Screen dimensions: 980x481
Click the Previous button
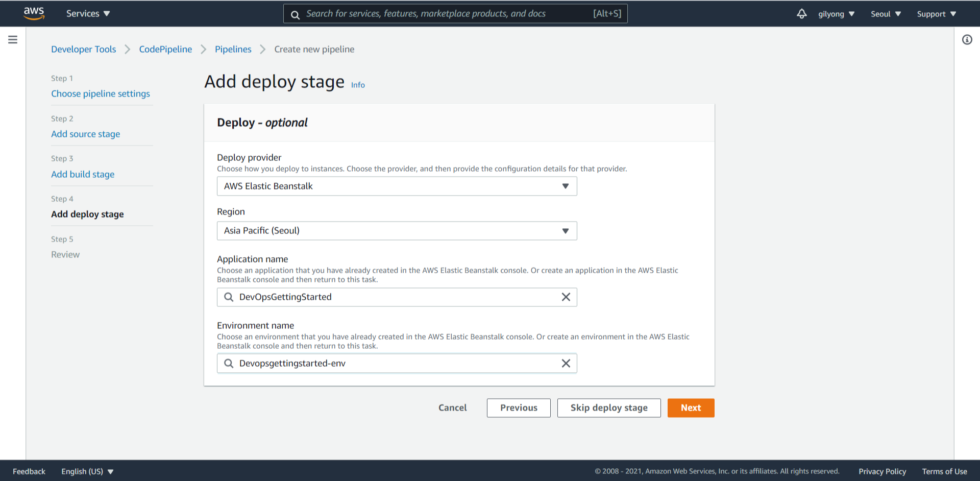[519, 408]
